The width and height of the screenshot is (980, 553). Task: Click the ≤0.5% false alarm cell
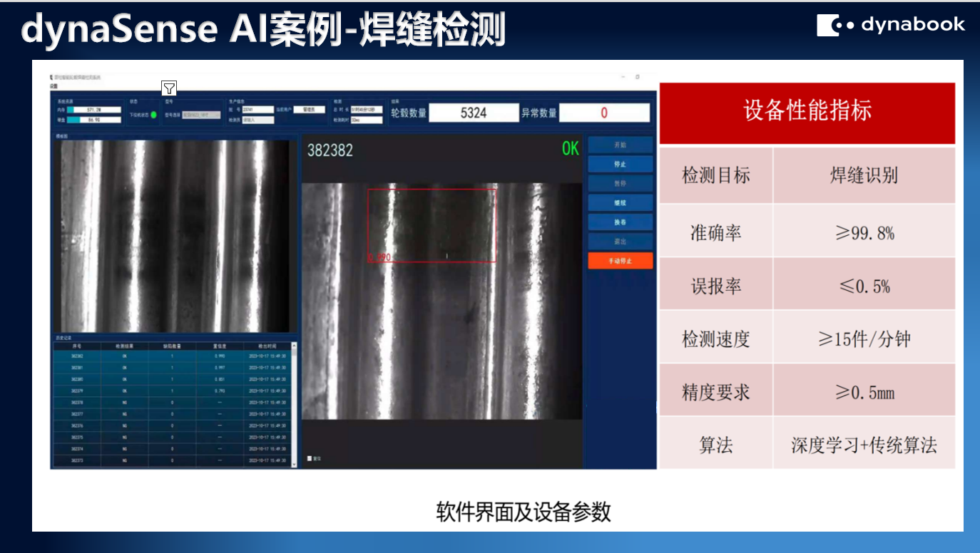pos(864,284)
